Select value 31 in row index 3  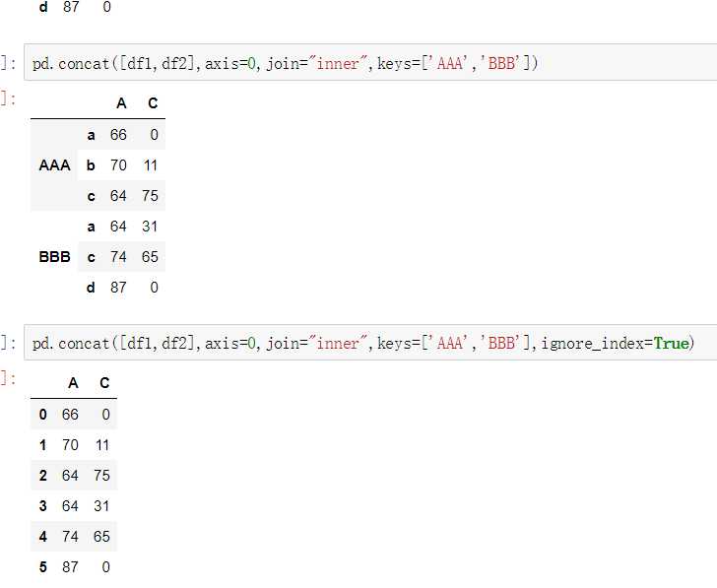click(101, 506)
